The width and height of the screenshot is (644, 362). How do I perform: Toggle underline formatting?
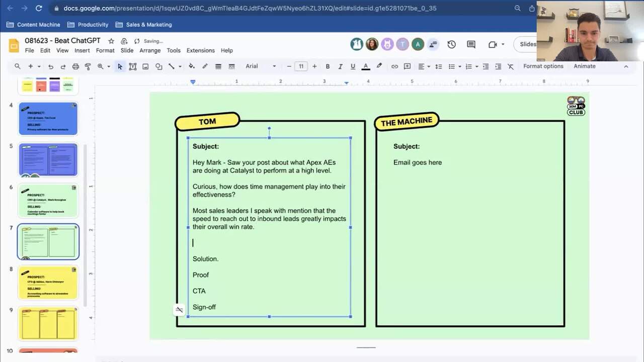click(x=353, y=66)
